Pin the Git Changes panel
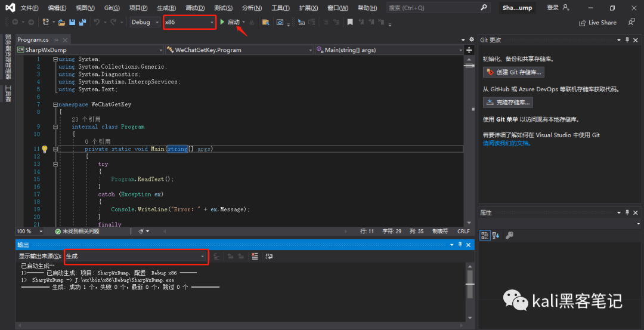This screenshot has height=330, width=644. pos(627,40)
